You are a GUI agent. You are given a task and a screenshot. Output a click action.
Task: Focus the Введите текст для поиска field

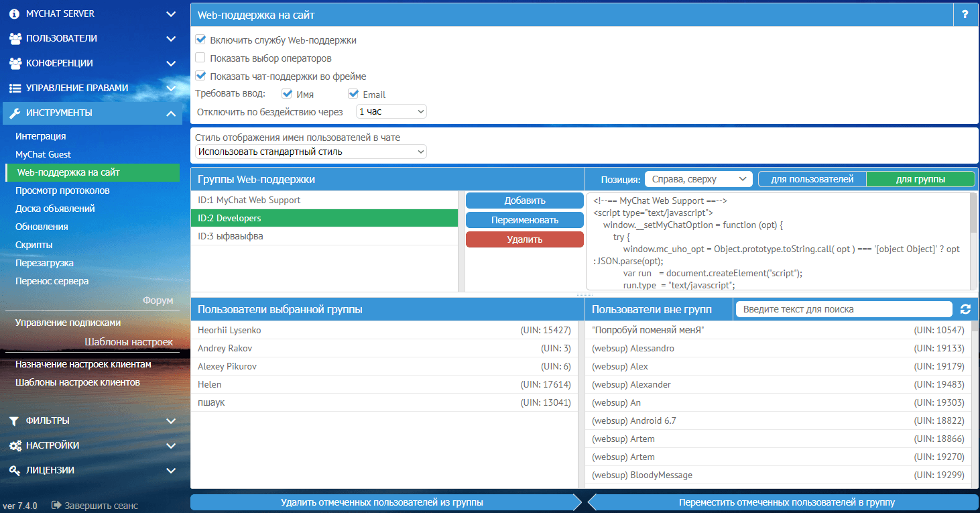pyautogui.click(x=843, y=309)
